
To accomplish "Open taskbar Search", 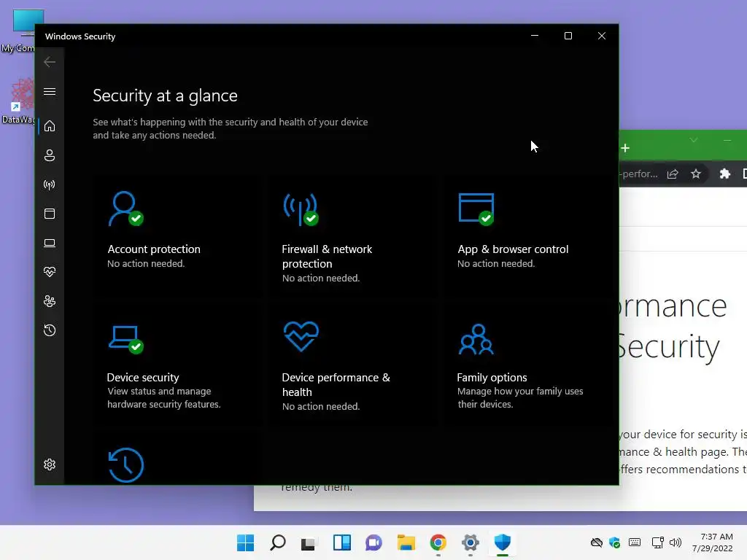I will 278,542.
